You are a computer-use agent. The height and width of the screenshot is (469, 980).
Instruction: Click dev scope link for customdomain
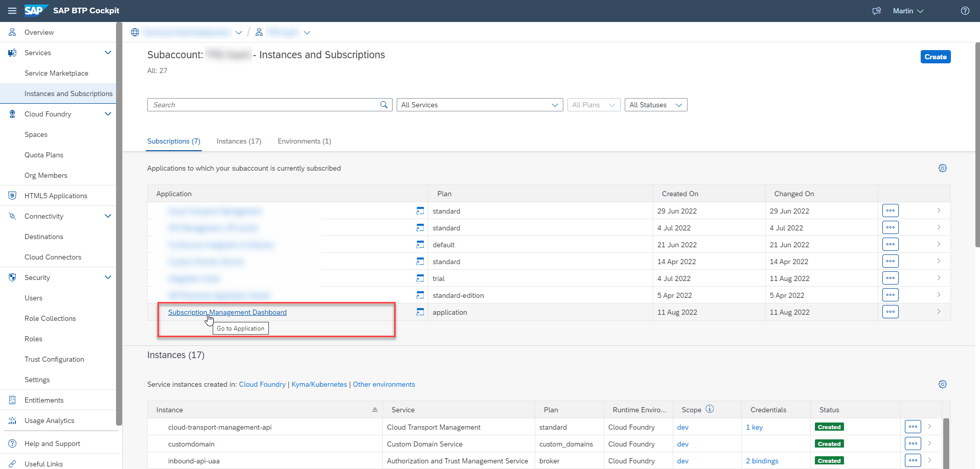(682, 444)
